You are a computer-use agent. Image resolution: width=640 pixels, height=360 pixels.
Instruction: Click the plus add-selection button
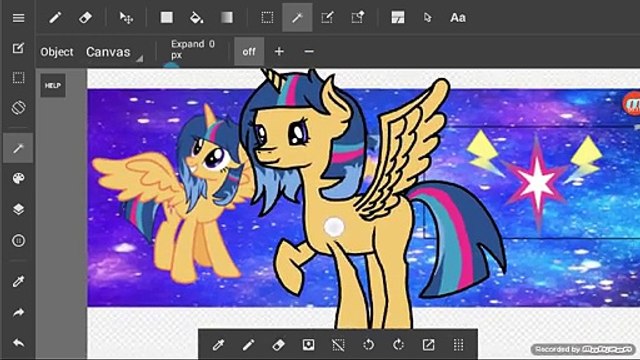pos(279,51)
